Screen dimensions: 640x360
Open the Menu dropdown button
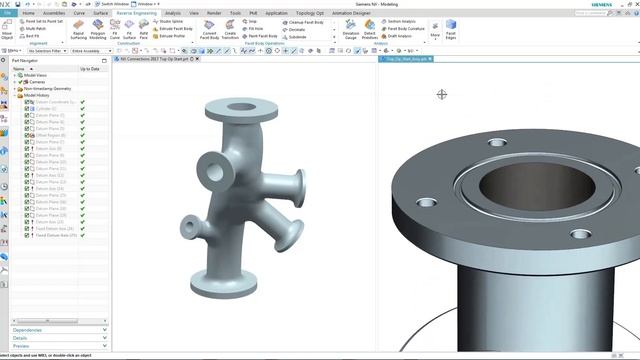point(12,51)
